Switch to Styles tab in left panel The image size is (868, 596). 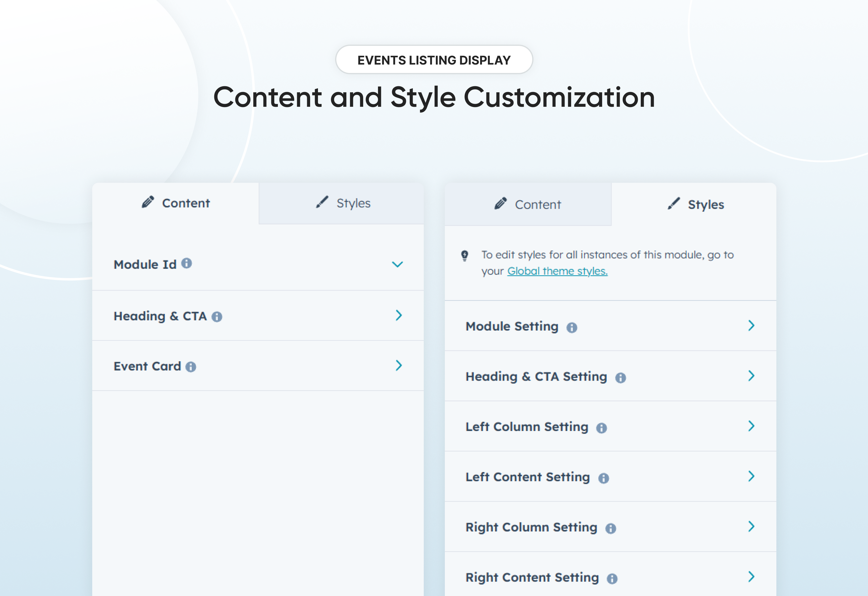pyautogui.click(x=341, y=203)
